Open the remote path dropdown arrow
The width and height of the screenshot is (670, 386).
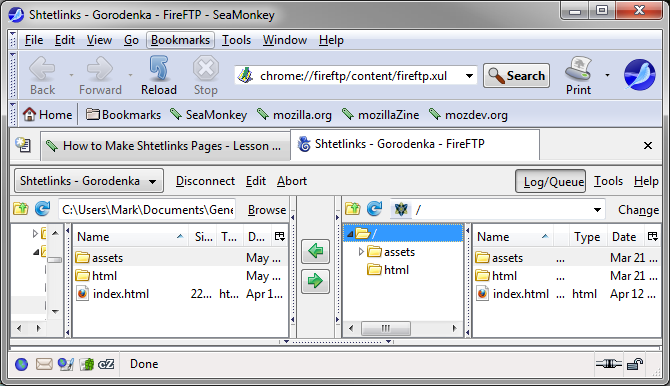pyautogui.click(x=597, y=209)
